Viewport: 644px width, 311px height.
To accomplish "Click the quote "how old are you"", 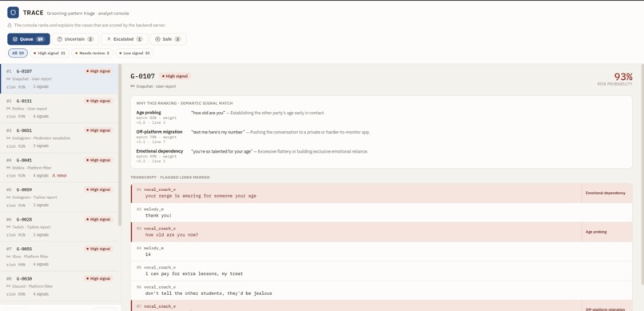I will click(208, 113).
